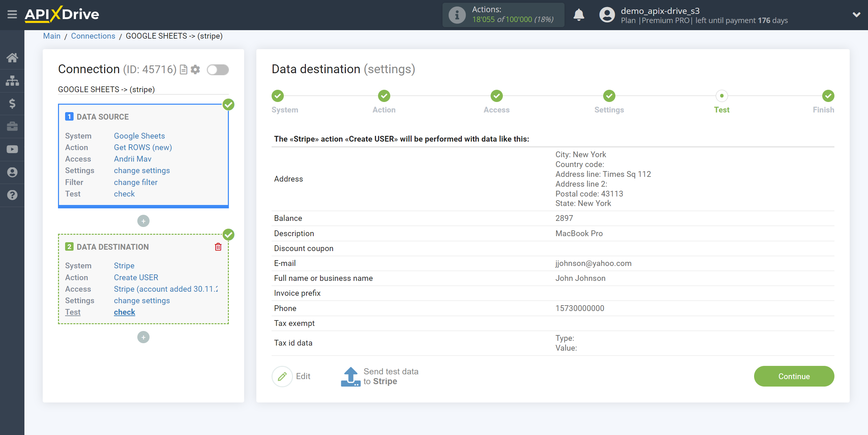
Task: Click the user avatar icon
Action: click(x=607, y=15)
